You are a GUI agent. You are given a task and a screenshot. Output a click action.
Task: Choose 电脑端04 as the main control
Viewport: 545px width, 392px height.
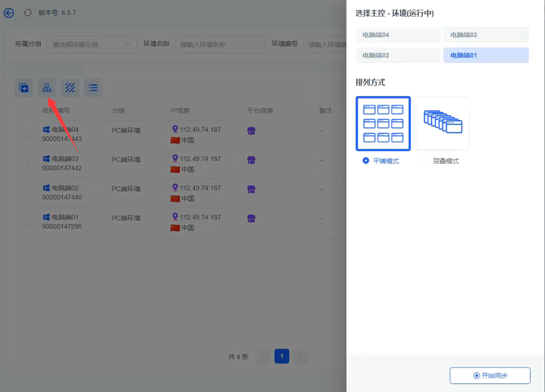[x=398, y=35]
